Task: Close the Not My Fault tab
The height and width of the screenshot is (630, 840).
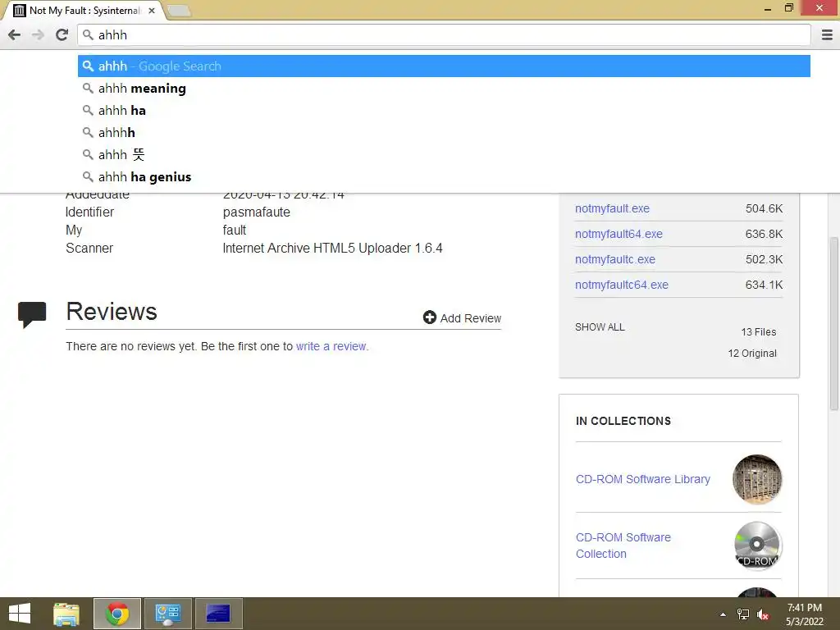Action: [152, 10]
